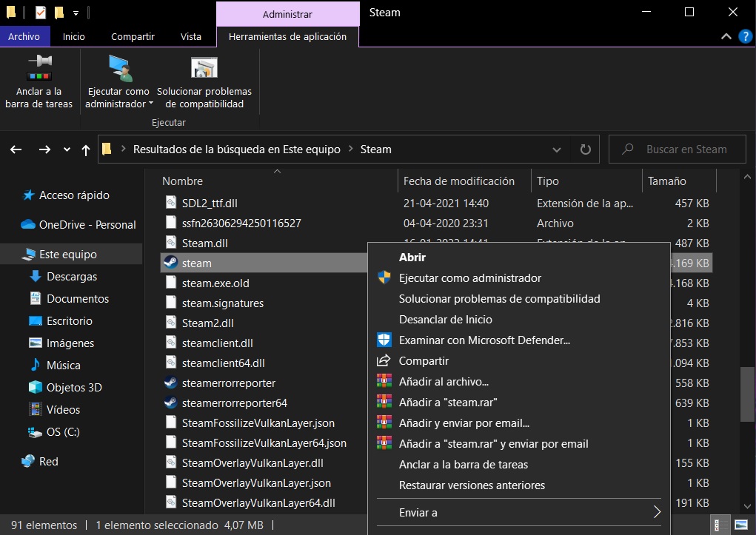Choose Examinar con Microsoft Defender option
The image size is (756, 535).
tap(484, 340)
